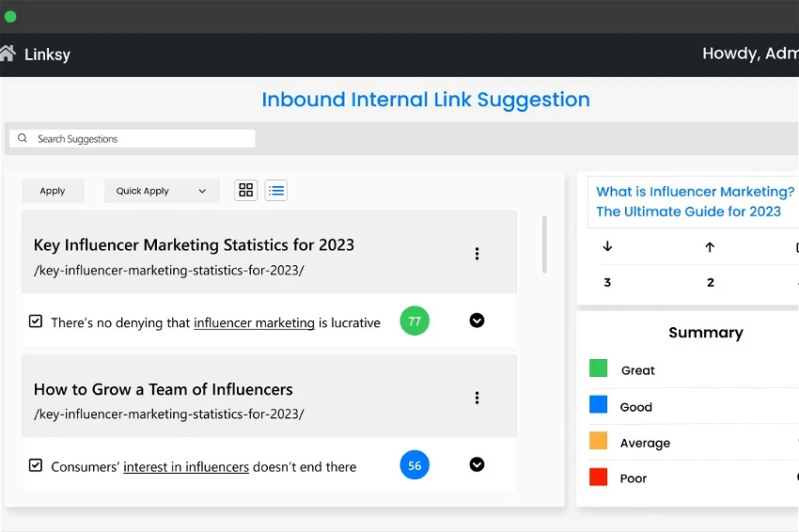
Task: Expand the suggestion with score 56
Action: [x=477, y=464]
